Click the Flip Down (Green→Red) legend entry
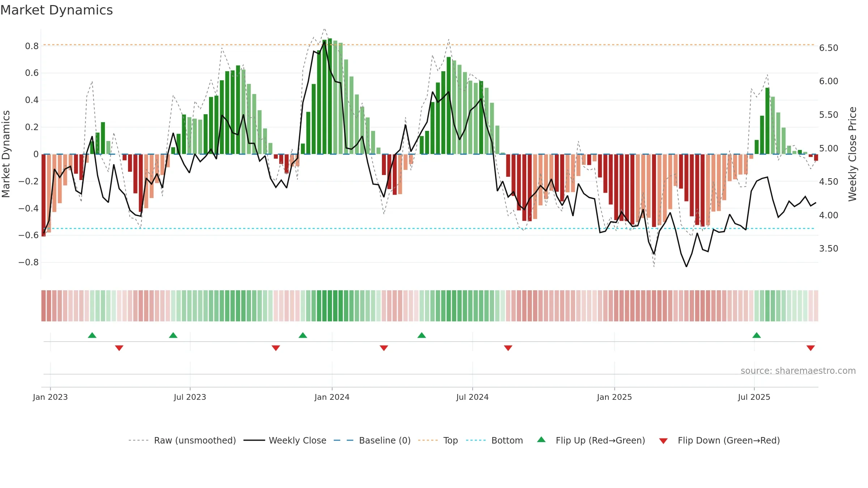The width and height of the screenshot is (868, 488). click(x=719, y=440)
